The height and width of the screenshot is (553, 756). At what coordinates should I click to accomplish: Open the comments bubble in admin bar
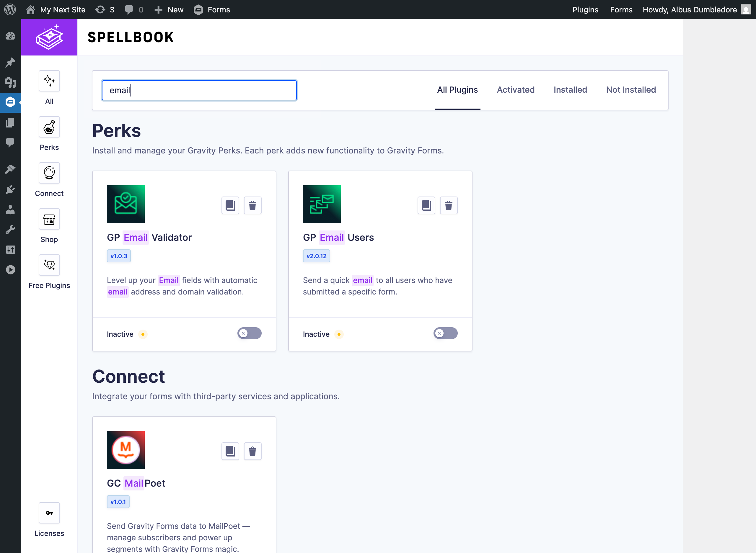pyautogui.click(x=134, y=9)
